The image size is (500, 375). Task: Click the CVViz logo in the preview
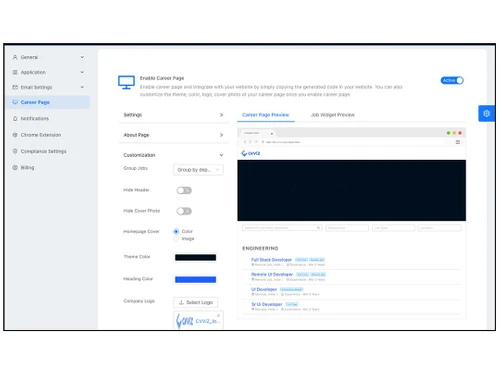click(251, 153)
